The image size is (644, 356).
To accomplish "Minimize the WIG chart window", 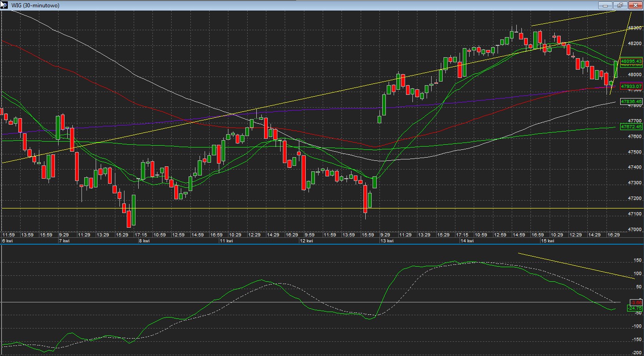I will (x=606, y=5).
